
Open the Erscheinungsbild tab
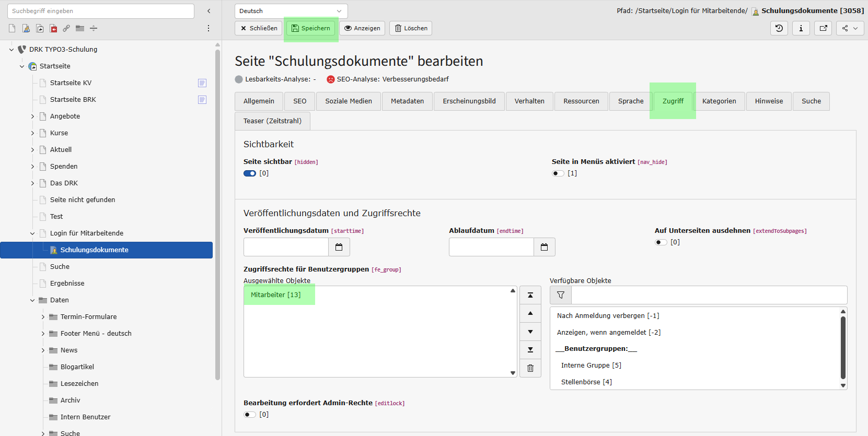click(469, 101)
